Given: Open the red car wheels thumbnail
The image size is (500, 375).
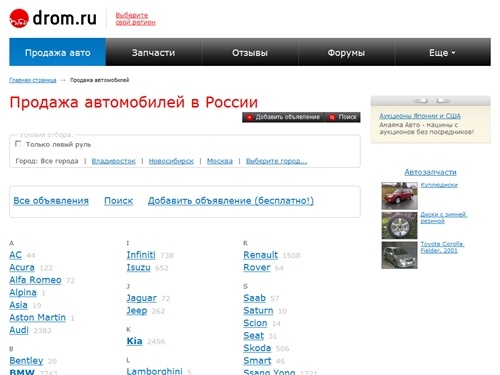Looking at the screenshot, I should coord(399,196).
